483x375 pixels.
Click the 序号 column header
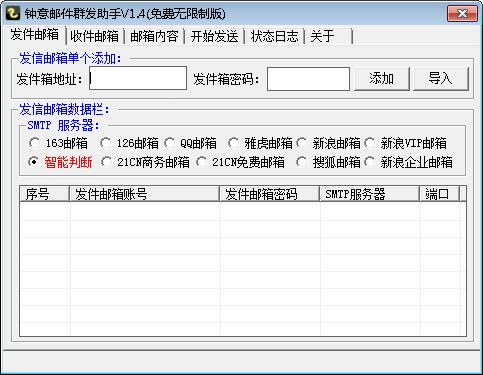44,194
